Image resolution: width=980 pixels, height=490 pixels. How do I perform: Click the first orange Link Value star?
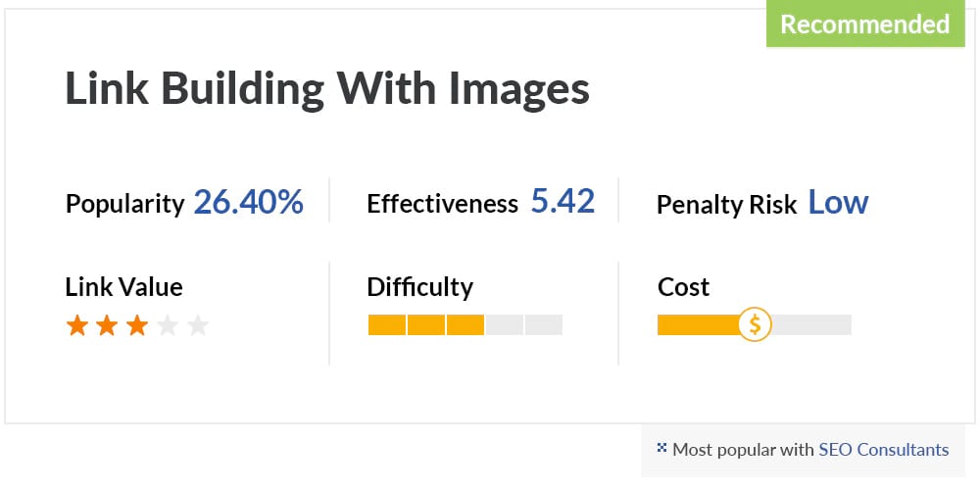pos(76,325)
